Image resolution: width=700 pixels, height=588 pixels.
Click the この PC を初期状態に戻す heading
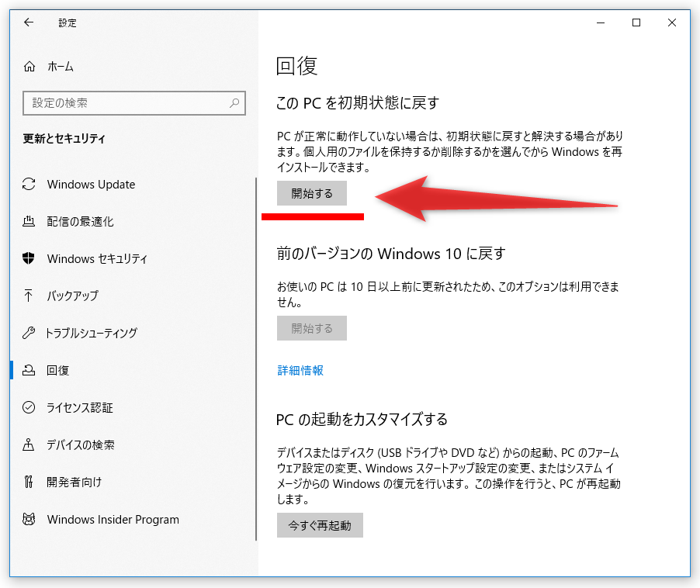[358, 103]
